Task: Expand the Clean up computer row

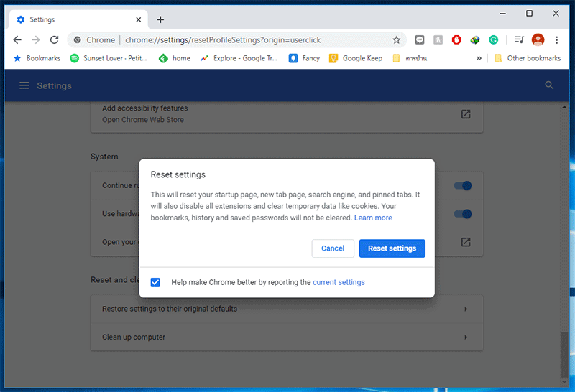Action: [x=287, y=337]
